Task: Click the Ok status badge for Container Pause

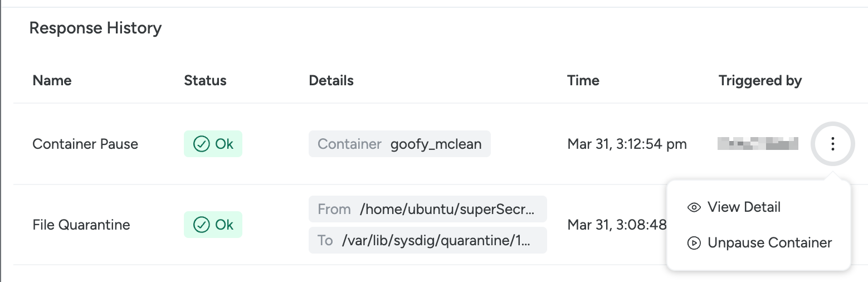Action: tap(213, 144)
